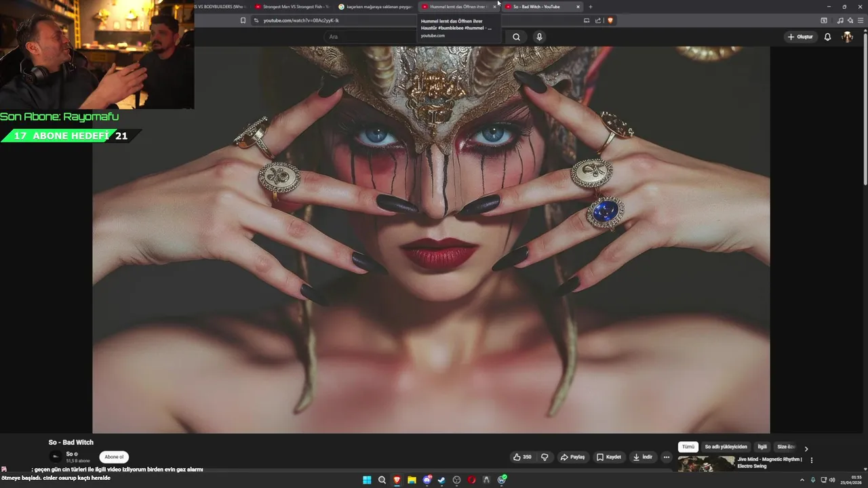Click the browser address bar URL
The image size is (868, 488).
(x=301, y=20)
